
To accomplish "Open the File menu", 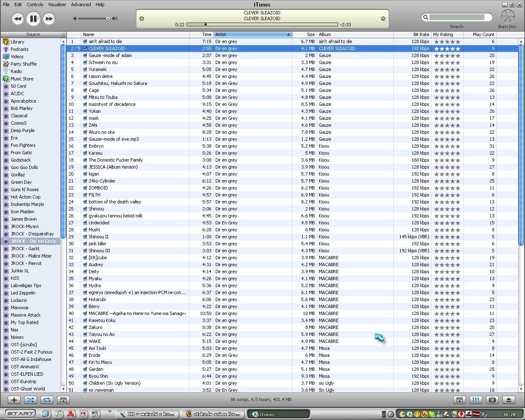I will point(6,5).
